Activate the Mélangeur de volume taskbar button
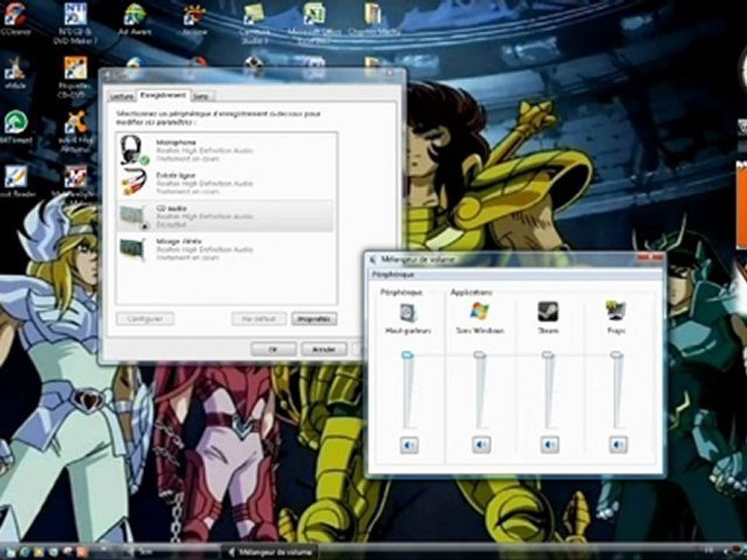 point(270,552)
